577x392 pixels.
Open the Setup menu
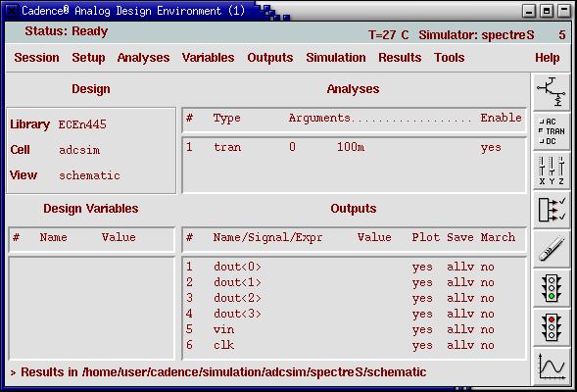click(88, 58)
